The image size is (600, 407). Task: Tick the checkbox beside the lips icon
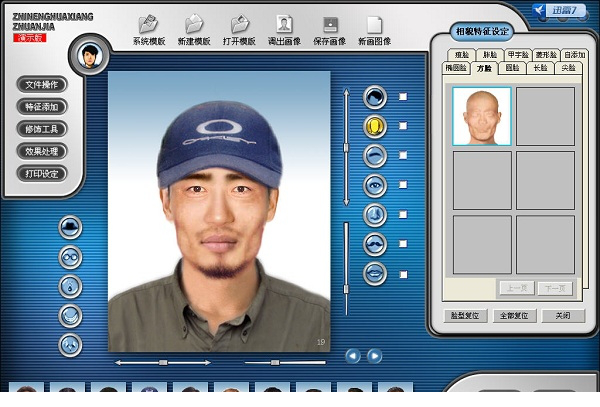coord(403,274)
